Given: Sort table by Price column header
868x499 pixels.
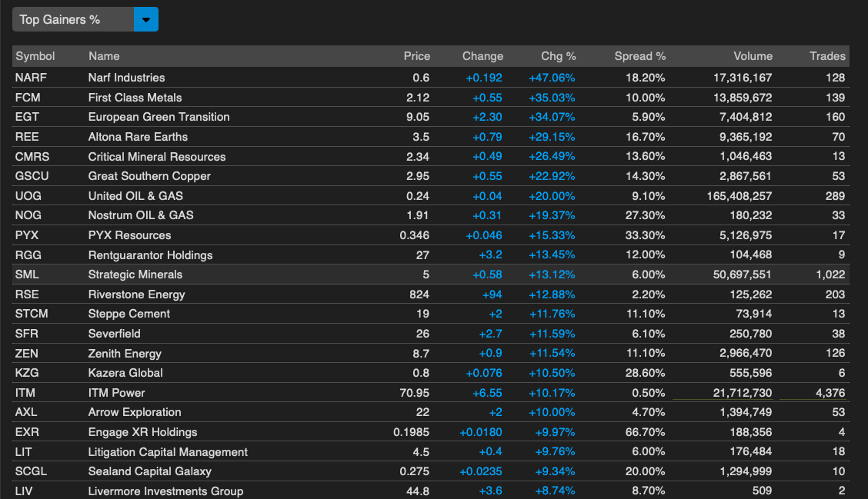Looking at the screenshot, I should tap(416, 56).
